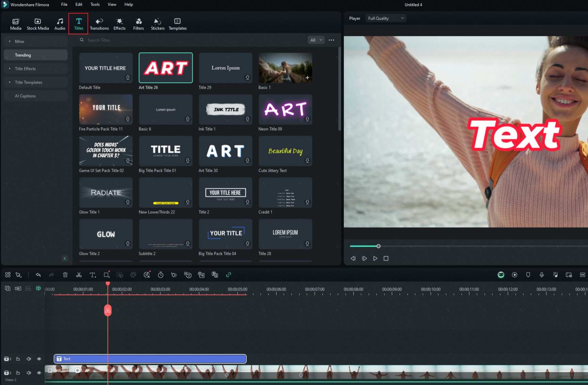Open the Text tool in timeline toolbar

93,275
